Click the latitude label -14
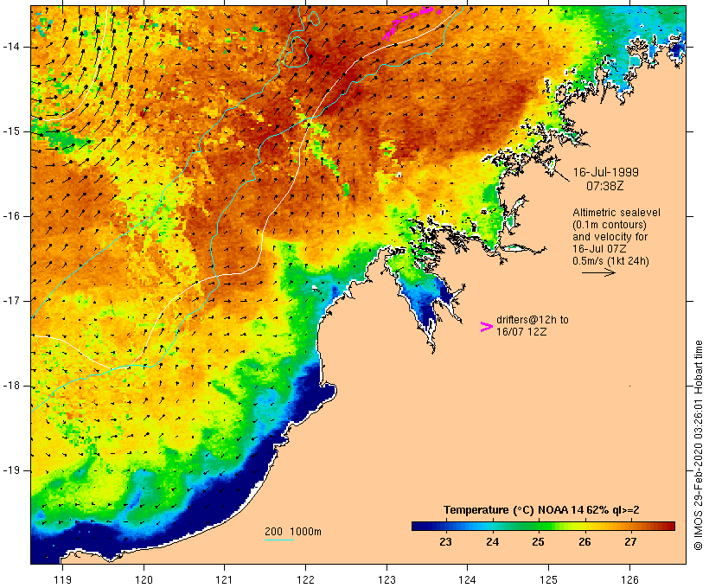This screenshot has height=588, width=709. (x=10, y=47)
